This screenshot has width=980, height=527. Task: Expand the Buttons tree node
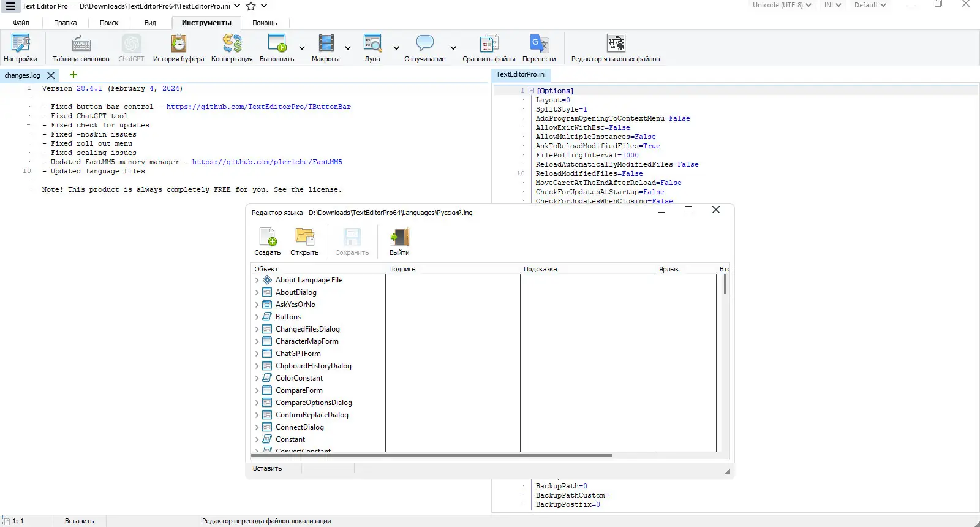pyautogui.click(x=257, y=317)
